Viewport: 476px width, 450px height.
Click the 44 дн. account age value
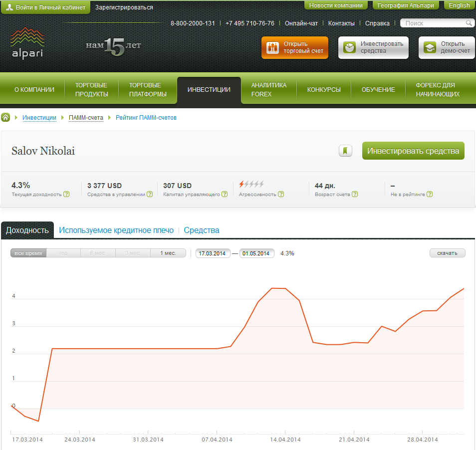(325, 186)
